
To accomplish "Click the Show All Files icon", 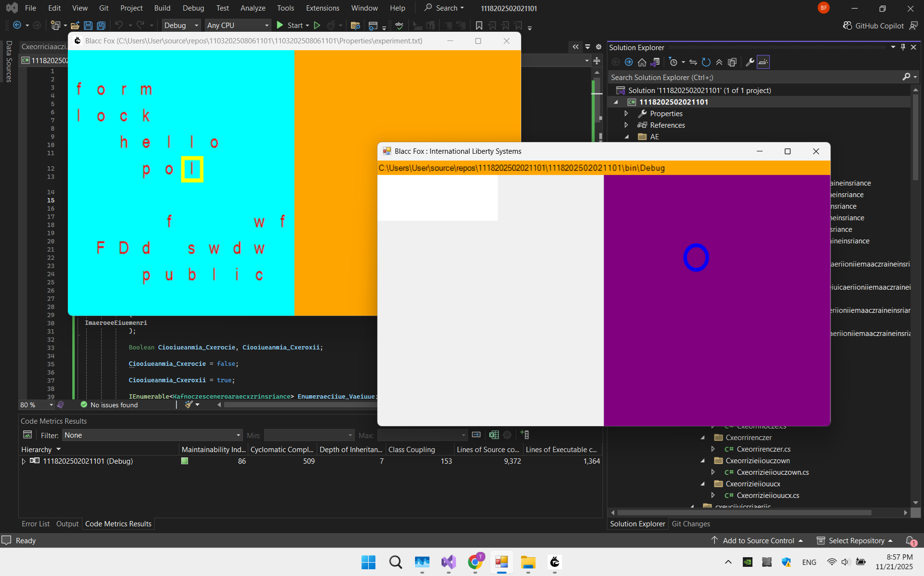I will pos(732,62).
